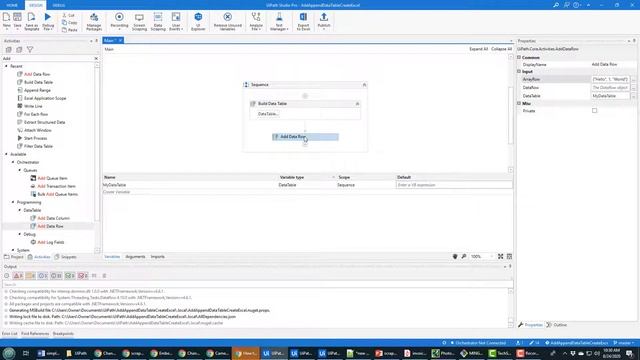Open Test Manager
Viewport: 640px width, 360px height.
point(279,21)
